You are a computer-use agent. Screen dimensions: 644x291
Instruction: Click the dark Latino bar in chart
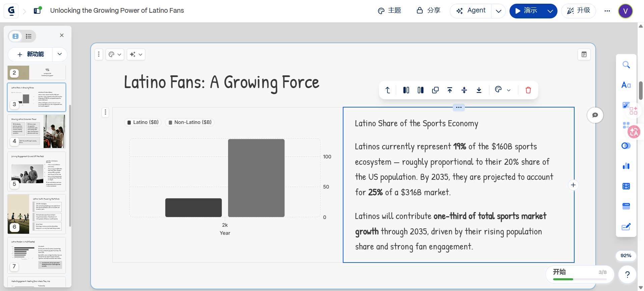tap(194, 208)
